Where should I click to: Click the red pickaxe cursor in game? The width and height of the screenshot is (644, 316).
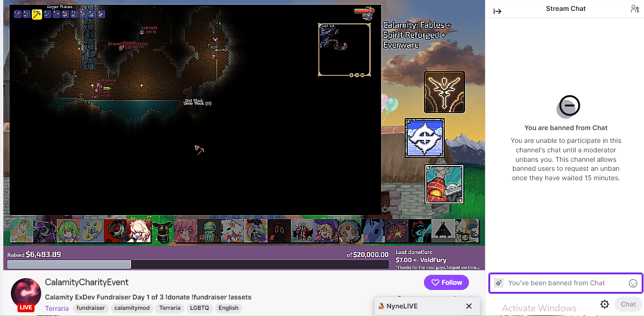click(200, 150)
